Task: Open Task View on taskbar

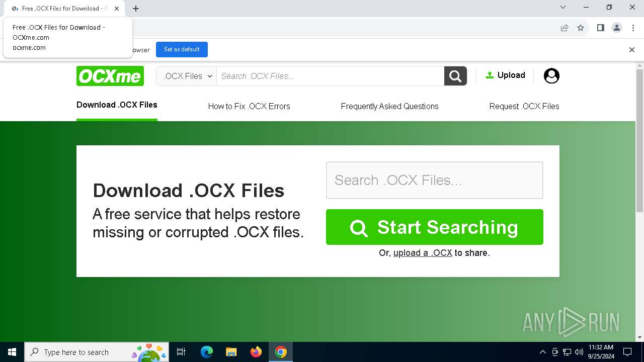Action: tap(181, 352)
